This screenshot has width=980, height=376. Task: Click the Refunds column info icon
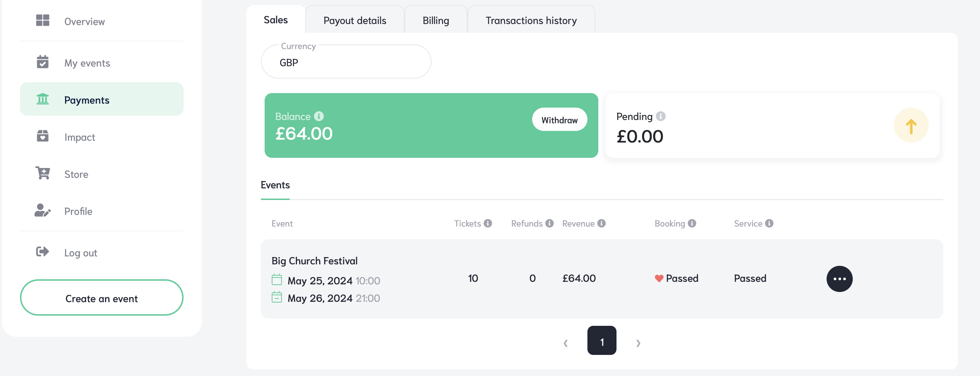[549, 223]
